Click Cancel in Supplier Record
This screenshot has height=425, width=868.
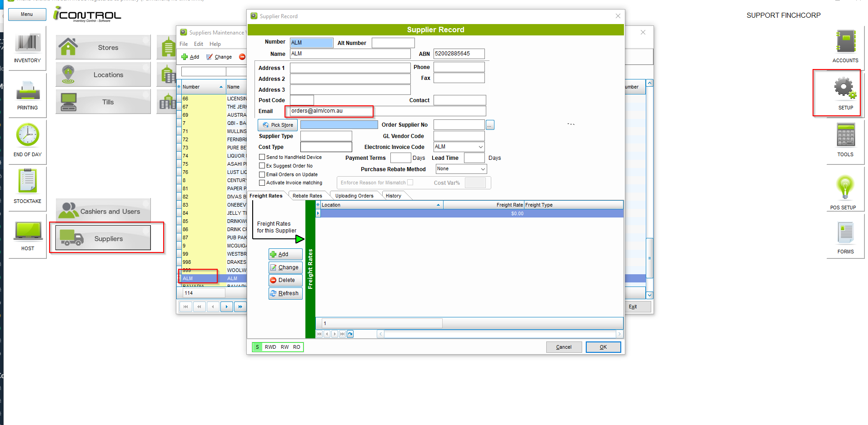tap(564, 347)
